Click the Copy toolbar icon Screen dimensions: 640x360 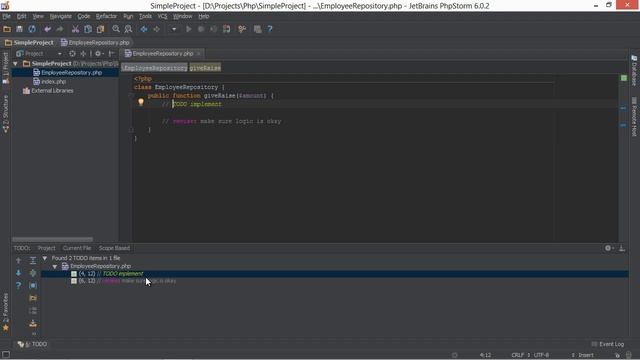[x=88, y=29]
